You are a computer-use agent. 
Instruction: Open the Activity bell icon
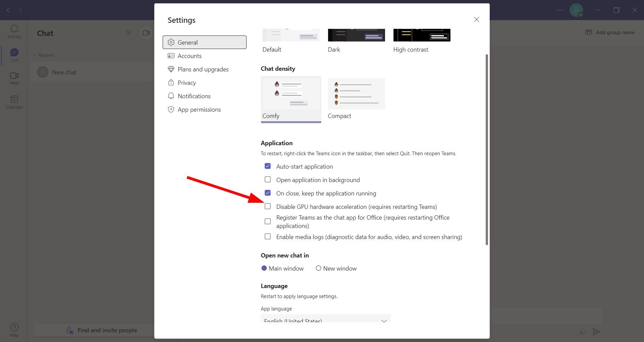point(14,32)
